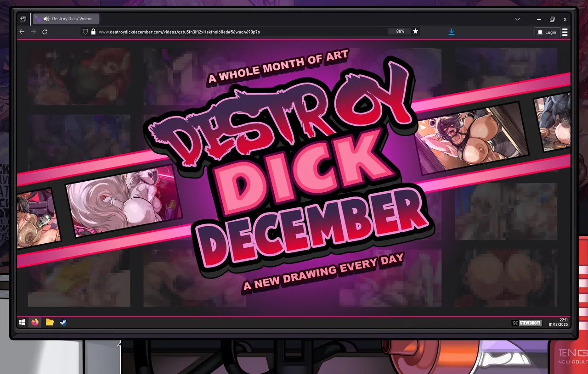Open the shield tracking protection panel

pos(85,32)
